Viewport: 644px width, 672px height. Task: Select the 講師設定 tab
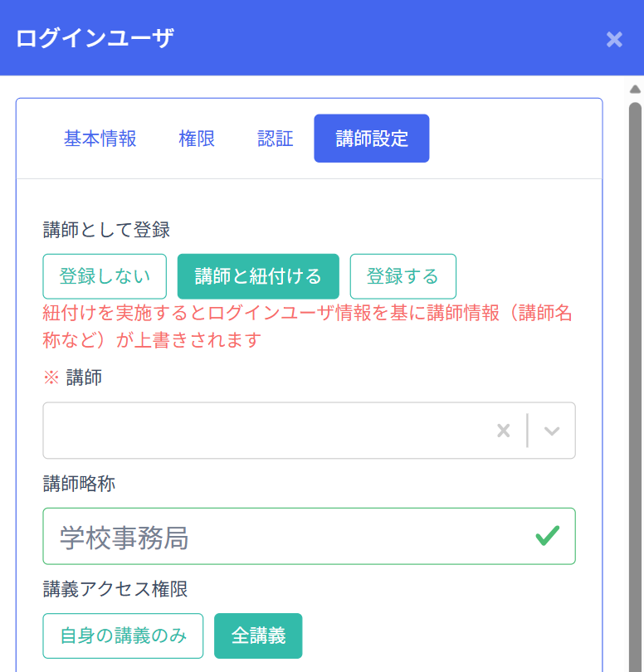coord(371,139)
